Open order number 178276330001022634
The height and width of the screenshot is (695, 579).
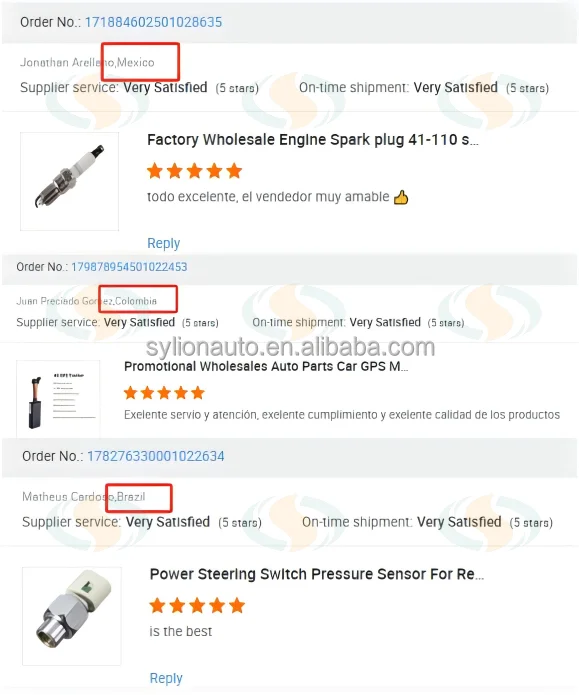pos(156,456)
